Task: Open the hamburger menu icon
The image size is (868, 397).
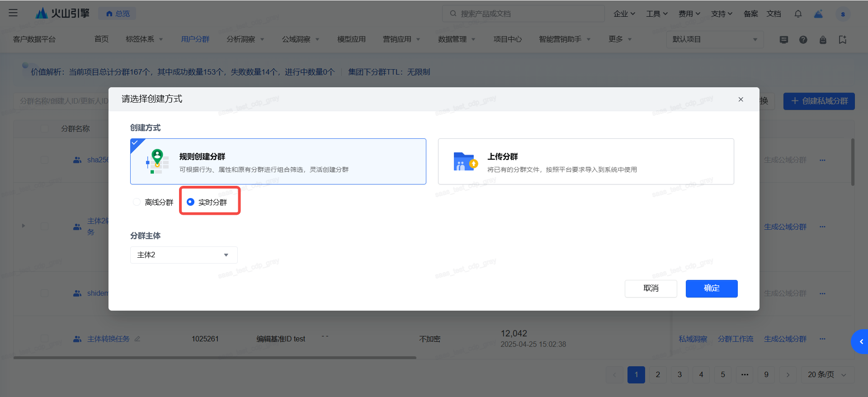Action: pos(13,13)
